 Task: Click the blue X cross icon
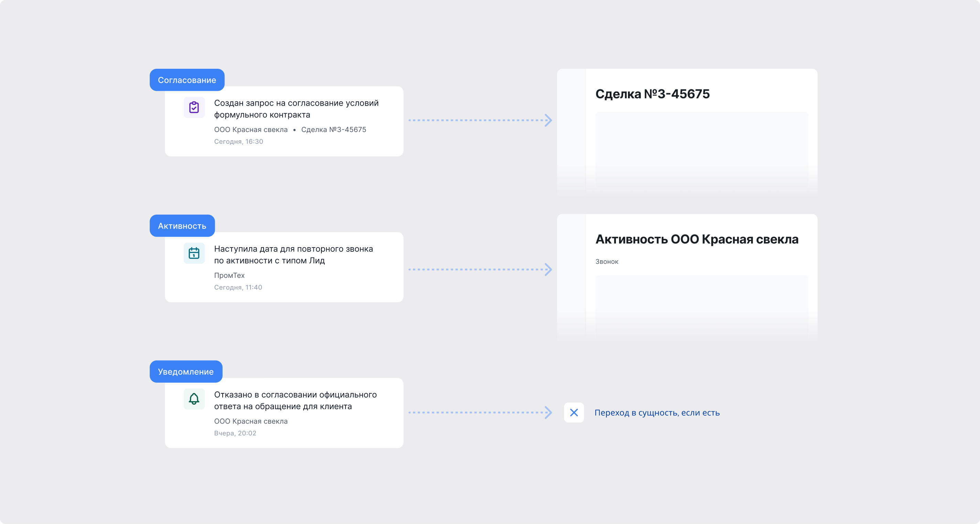pos(574,413)
